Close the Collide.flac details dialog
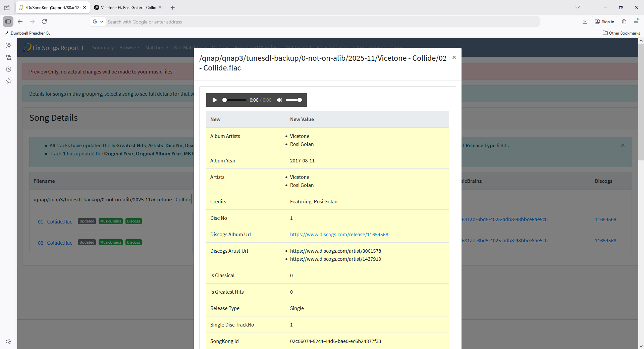This screenshot has width=644, height=349. point(454,57)
